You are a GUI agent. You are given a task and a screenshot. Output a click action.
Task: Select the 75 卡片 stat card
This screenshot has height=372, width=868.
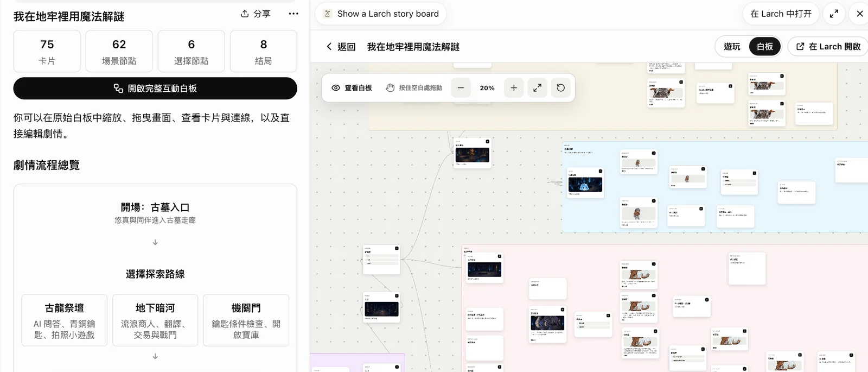pyautogui.click(x=47, y=52)
